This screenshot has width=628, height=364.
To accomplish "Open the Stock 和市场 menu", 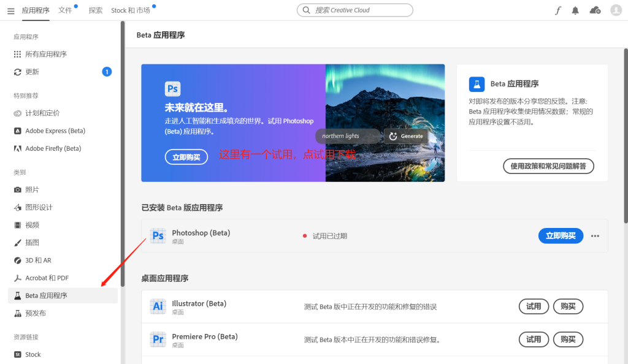I will click(131, 10).
